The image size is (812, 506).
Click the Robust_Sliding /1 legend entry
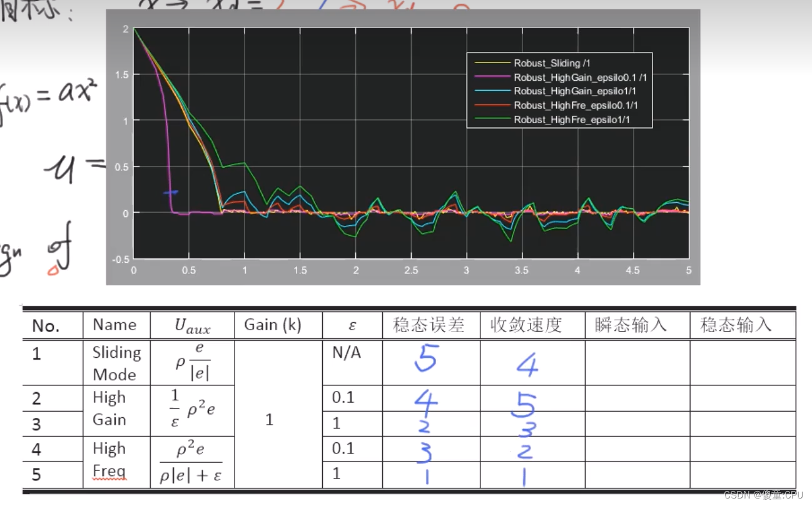pyautogui.click(x=552, y=63)
